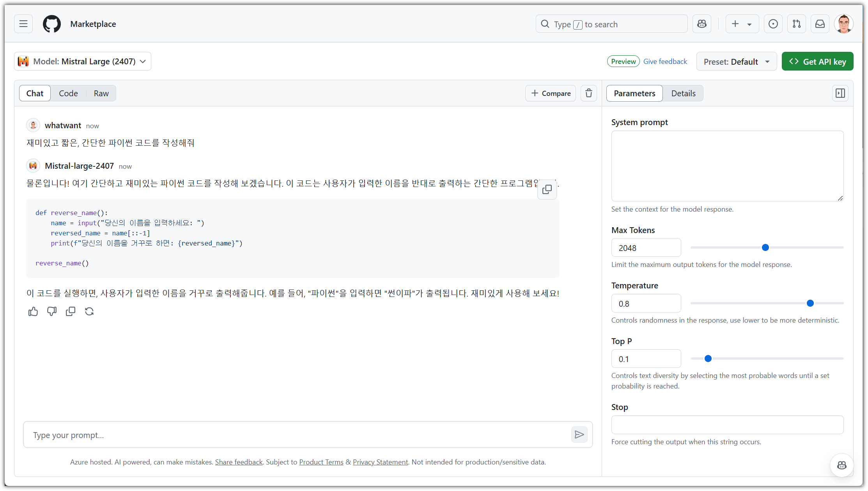This screenshot has height=491, width=868.
Task: Open the hamburger navigation menu
Action: click(x=23, y=24)
